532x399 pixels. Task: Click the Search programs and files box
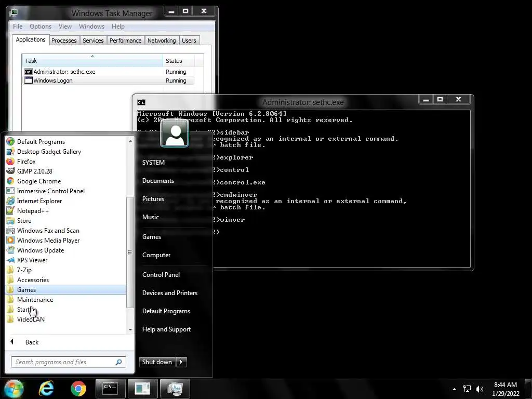click(69, 362)
